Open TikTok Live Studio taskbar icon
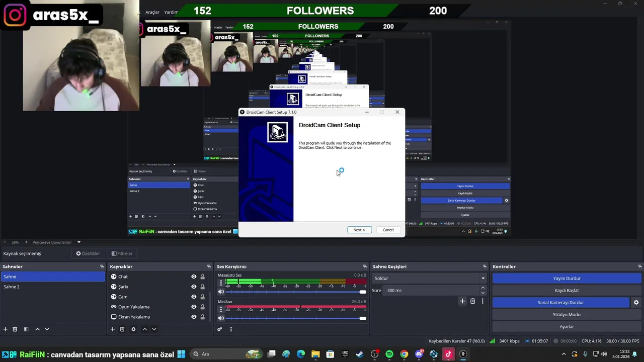Screen dimensions: 644x362 [x=448, y=354]
